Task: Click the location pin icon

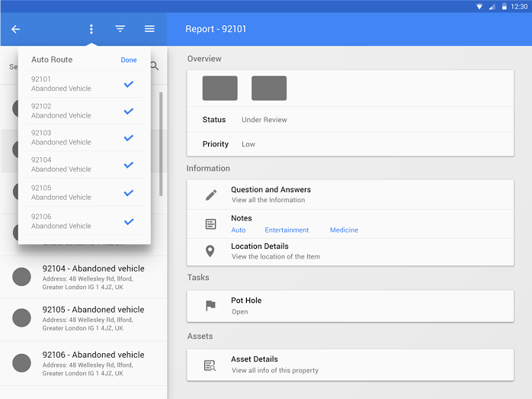Action: (x=210, y=251)
